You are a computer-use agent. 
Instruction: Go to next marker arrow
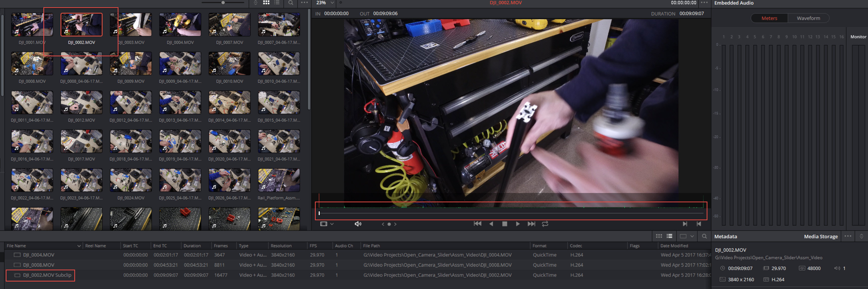395,224
